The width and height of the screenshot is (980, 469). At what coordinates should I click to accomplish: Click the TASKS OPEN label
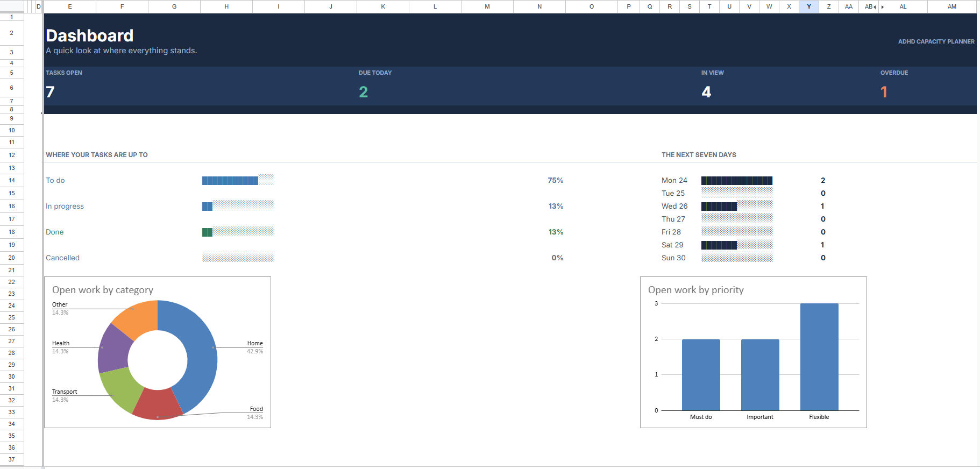64,73
